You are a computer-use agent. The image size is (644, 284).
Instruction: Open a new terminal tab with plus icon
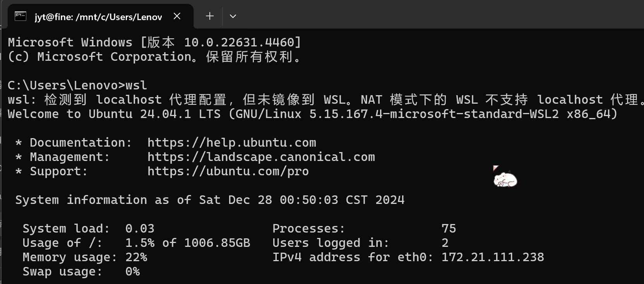[209, 16]
